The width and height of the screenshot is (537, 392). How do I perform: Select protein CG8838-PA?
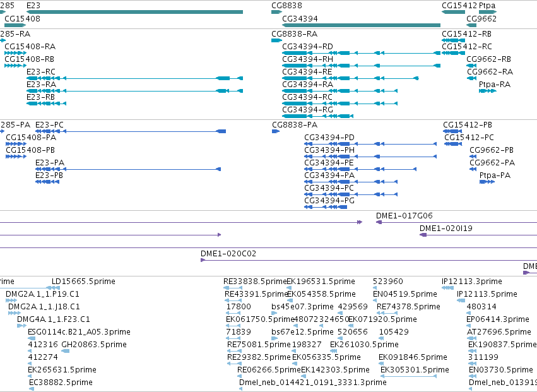pos(276,131)
